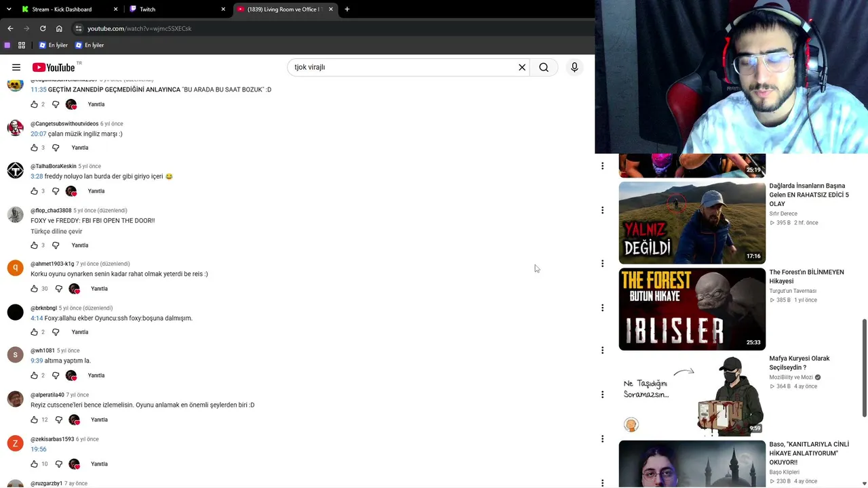Like @ahmet1903-k1g's comment with 30 likes
Image resolution: width=868 pixels, height=488 pixels.
click(34, 289)
